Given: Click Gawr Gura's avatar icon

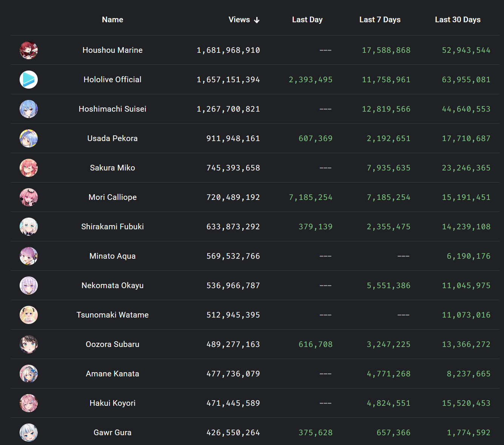Looking at the screenshot, I should click(29, 433).
